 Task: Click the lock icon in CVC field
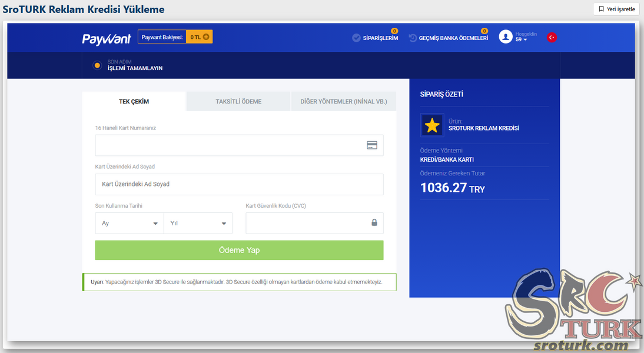click(x=374, y=222)
